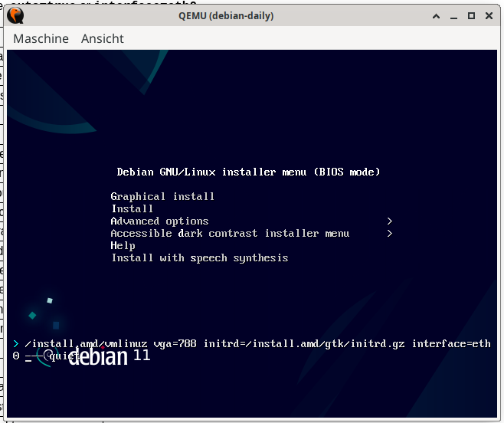
Task: Click 'vga=788' in boot command line
Action: pos(175,343)
